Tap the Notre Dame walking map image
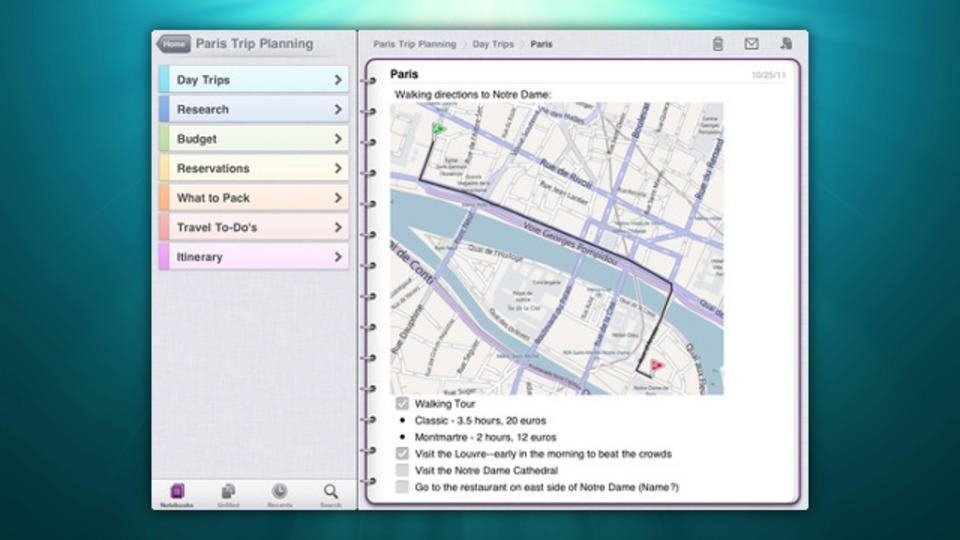The height and width of the screenshot is (540, 960). [557, 249]
